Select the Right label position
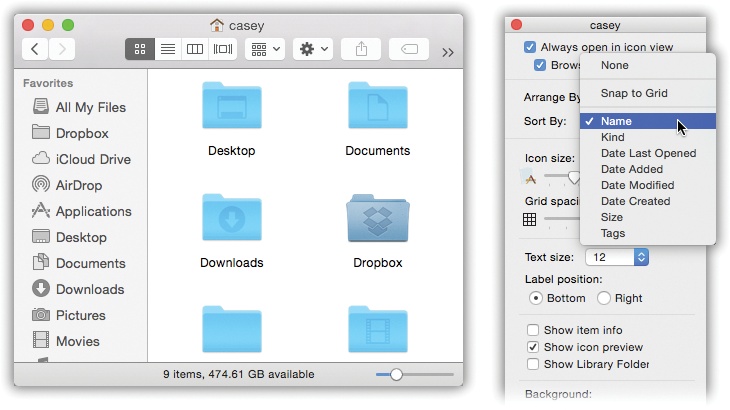Image resolution: width=730 pixels, height=410 pixels. pos(604,298)
